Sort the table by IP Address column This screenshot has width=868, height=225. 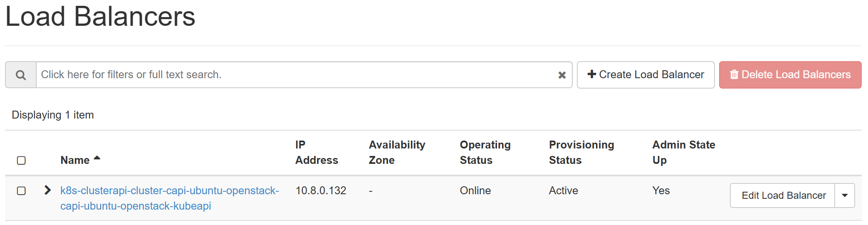click(316, 152)
